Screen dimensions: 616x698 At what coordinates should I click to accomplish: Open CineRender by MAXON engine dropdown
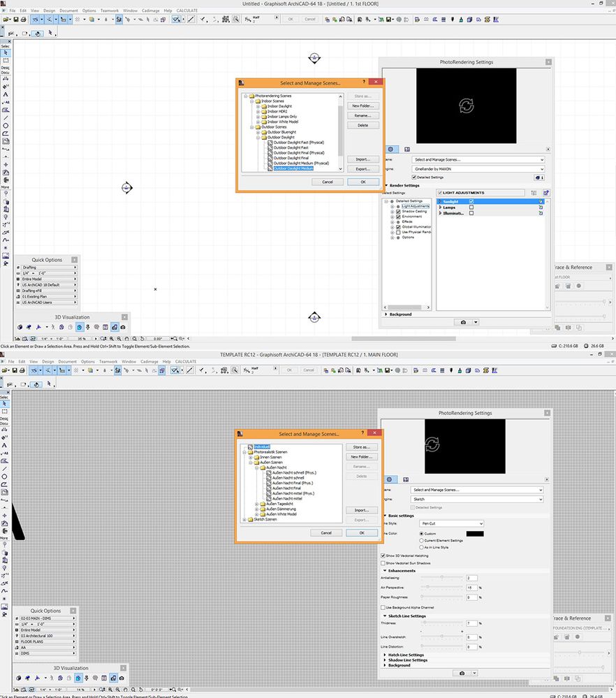(x=478, y=169)
